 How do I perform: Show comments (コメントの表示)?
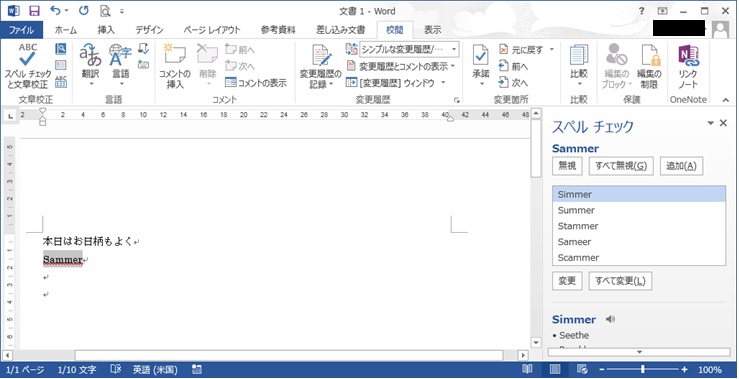coord(256,82)
